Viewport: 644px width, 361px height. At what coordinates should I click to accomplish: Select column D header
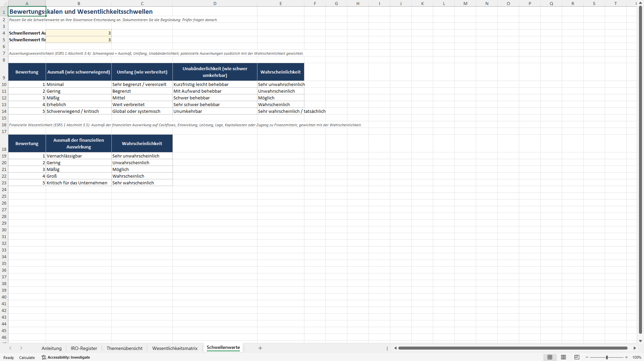pos(215,3)
